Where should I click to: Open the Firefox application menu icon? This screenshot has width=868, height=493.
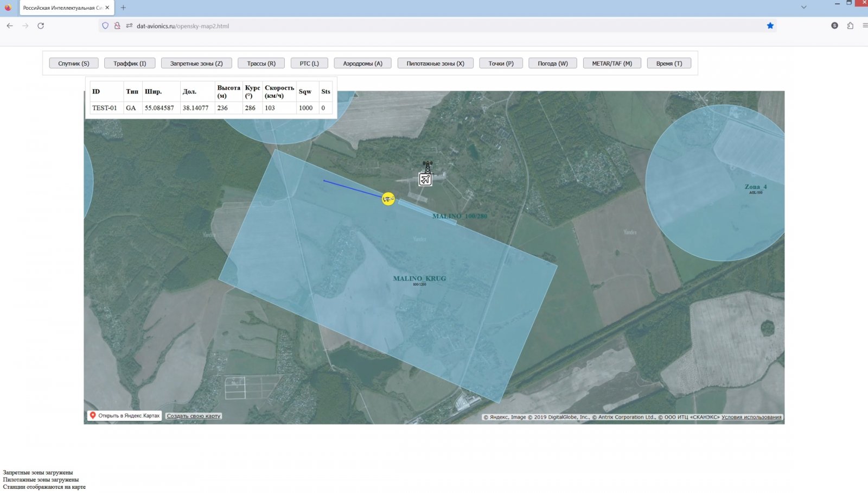pos(865,26)
